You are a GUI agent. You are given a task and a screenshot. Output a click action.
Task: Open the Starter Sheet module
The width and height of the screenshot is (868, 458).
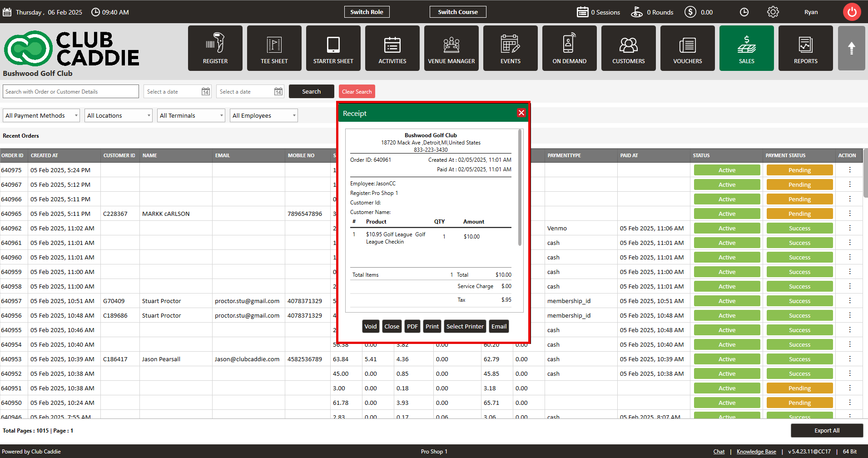(333, 48)
